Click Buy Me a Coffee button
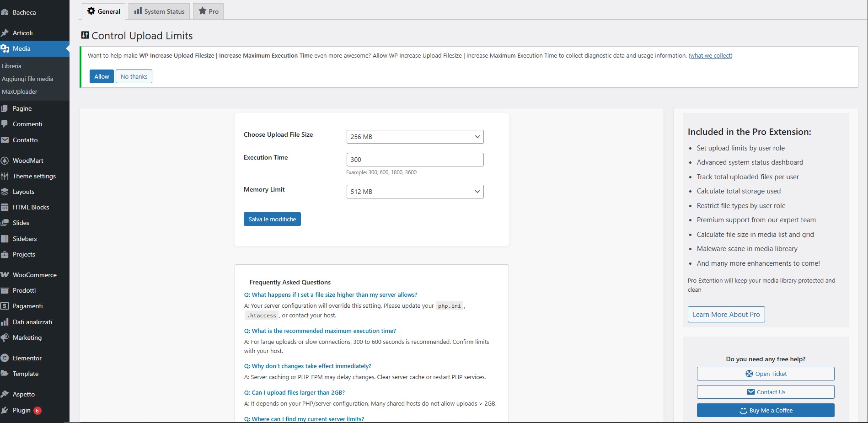Image resolution: width=868 pixels, height=423 pixels. tap(766, 410)
